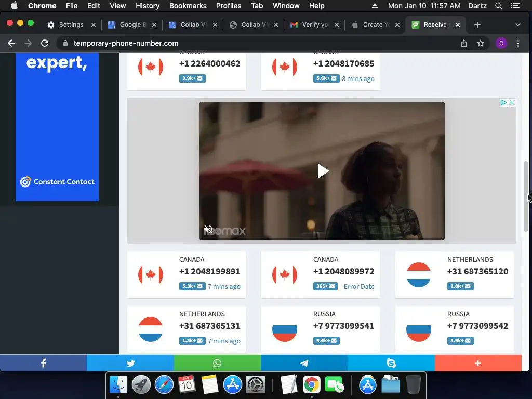Open Safari from the Dock
This screenshot has height=399, width=532.
(164, 385)
